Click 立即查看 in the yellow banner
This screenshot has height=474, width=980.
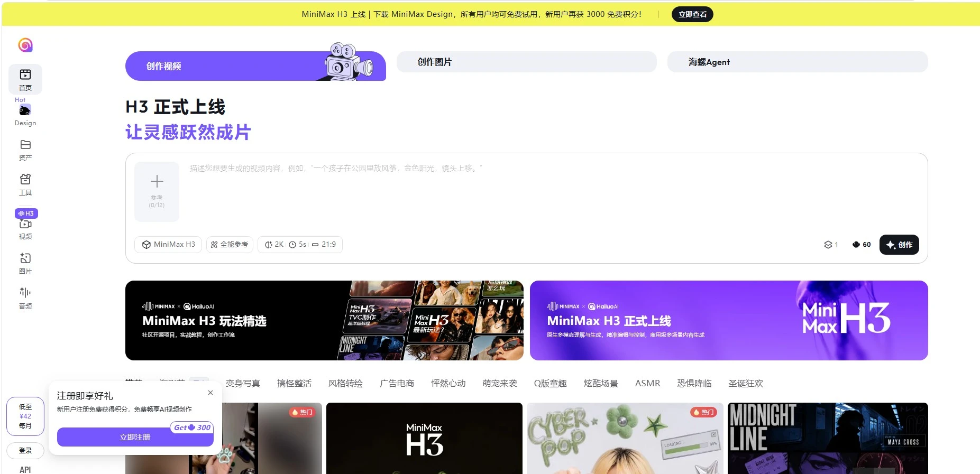click(x=692, y=14)
